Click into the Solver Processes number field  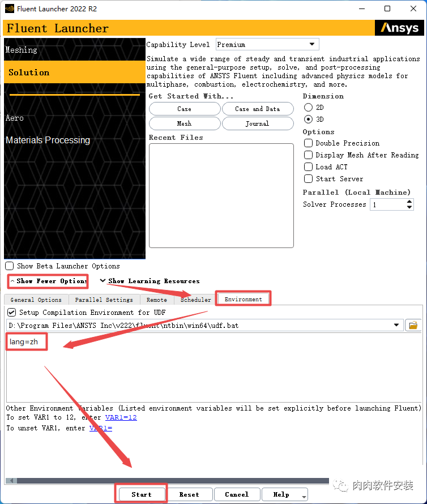click(388, 204)
